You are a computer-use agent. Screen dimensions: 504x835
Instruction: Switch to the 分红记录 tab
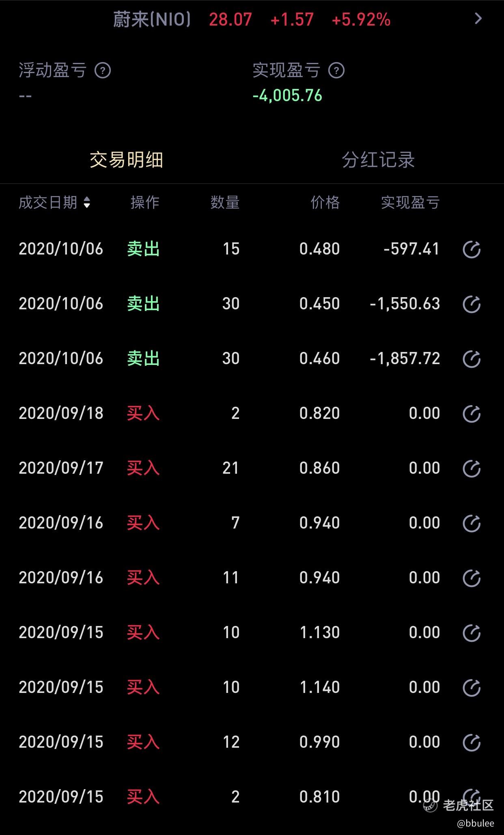pos(378,160)
